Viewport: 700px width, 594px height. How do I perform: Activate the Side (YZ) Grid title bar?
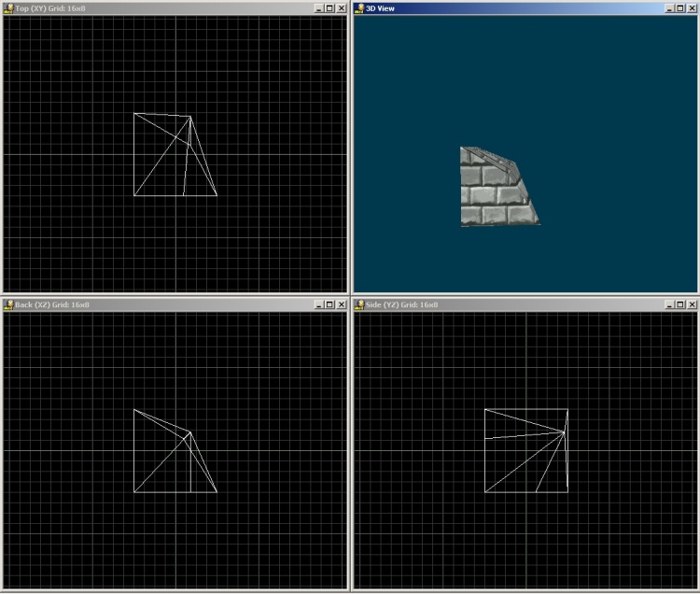coord(513,304)
